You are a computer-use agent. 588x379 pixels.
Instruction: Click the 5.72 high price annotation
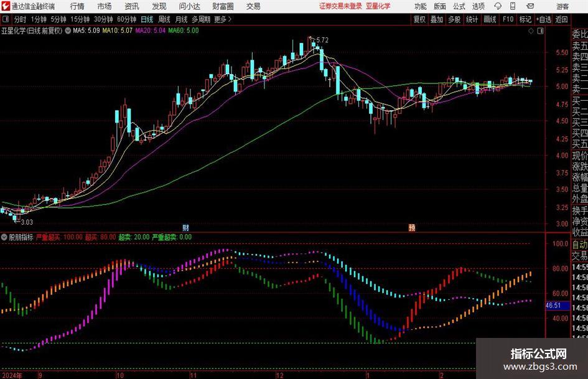coord(322,40)
